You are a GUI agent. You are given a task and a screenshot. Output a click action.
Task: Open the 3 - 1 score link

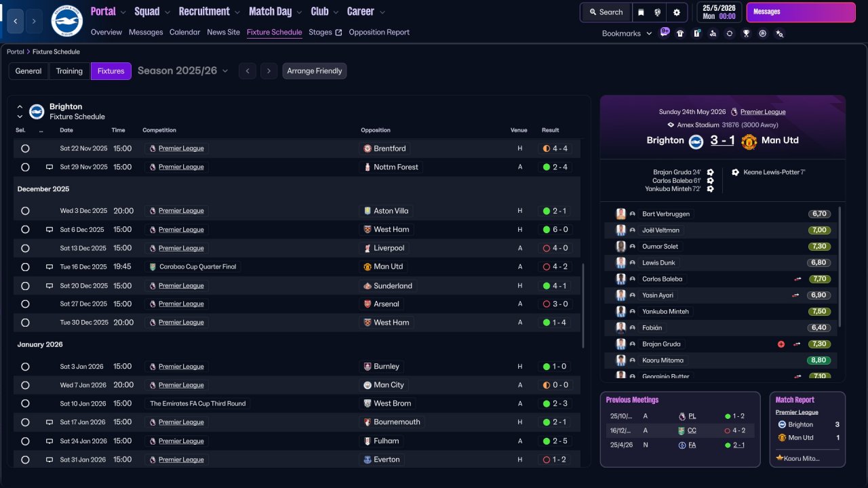tap(722, 140)
